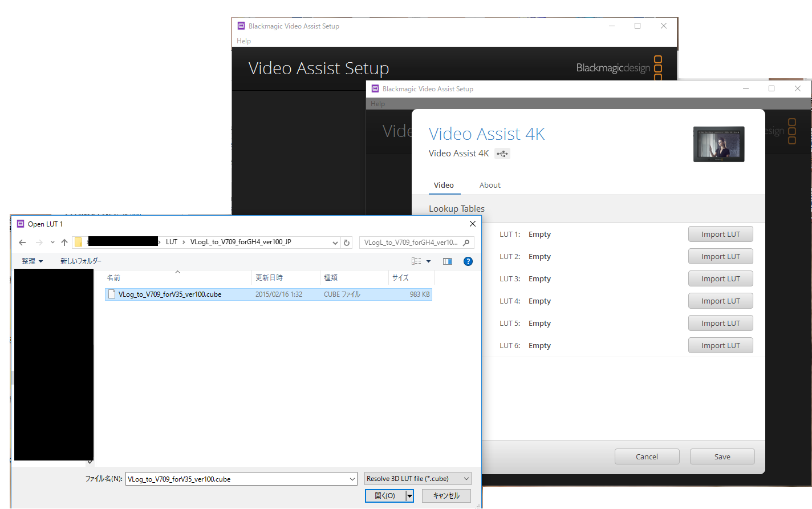Click the back arrow in Open LUT dialog
Screen dimensions: 812x509
tap(22, 243)
